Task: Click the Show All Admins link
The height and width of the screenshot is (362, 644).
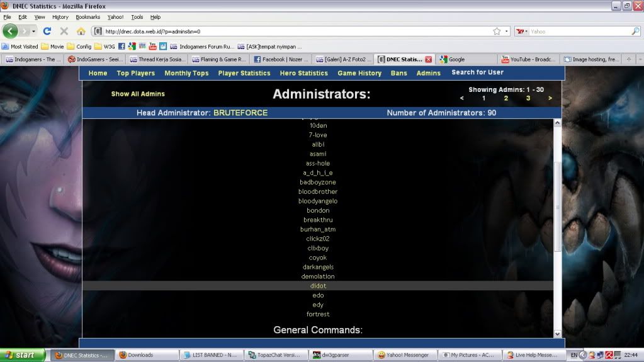Action: tap(138, 94)
